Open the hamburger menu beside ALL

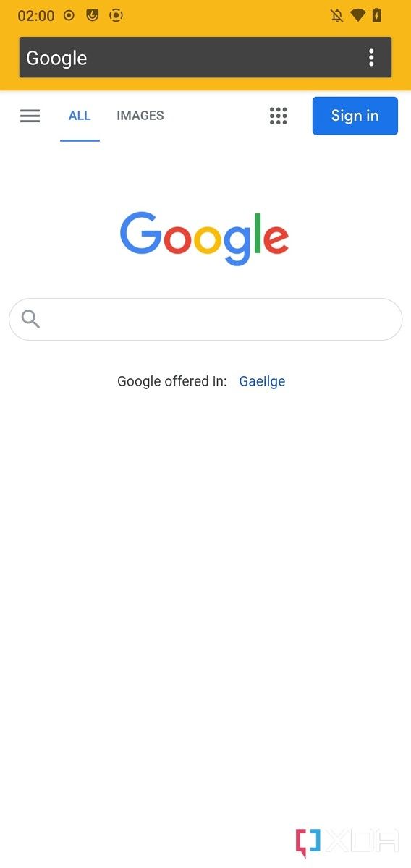pos(30,116)
